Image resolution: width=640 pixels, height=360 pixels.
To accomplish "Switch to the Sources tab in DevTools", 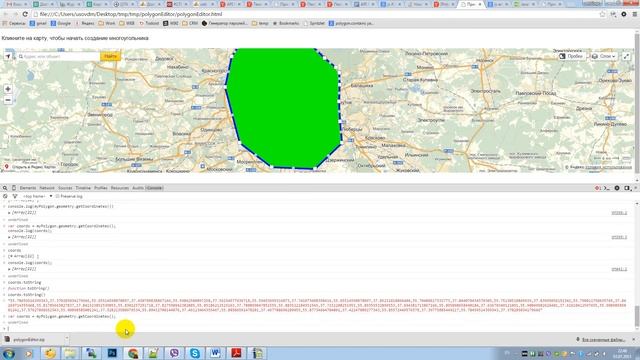I will click(65, 188).
